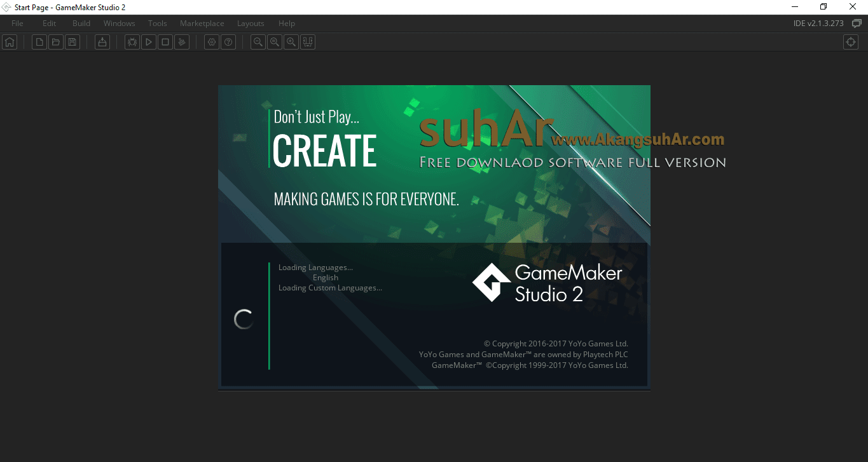868x462 pixels.
Task: Open help with question mark icon
Action: (x=228, y=42)
